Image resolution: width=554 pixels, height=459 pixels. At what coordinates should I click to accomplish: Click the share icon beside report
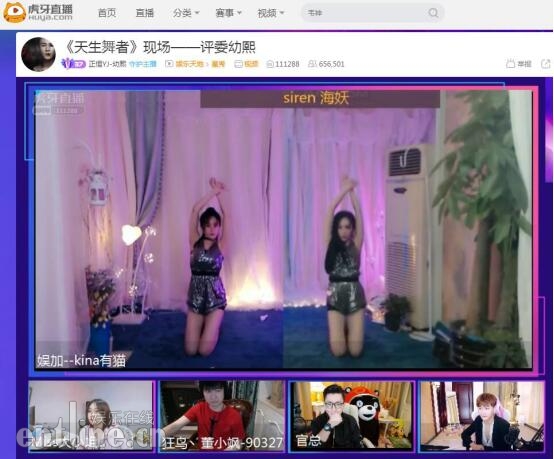point(546,64)
